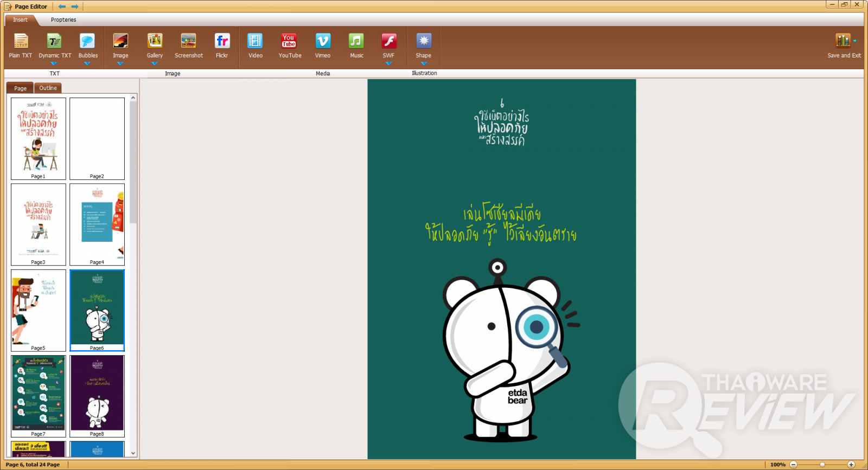Embed a Vimeo video
This screenshot has width=868, height=470.
323,46
